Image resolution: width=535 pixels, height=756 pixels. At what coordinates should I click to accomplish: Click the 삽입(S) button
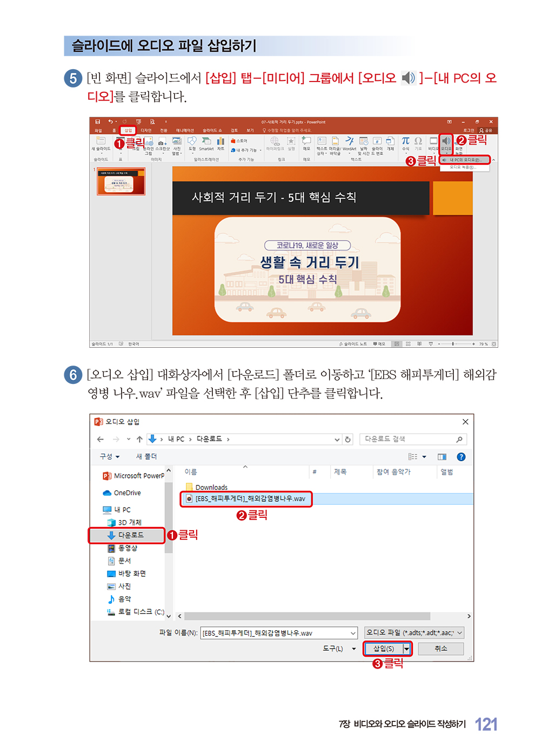384,649
